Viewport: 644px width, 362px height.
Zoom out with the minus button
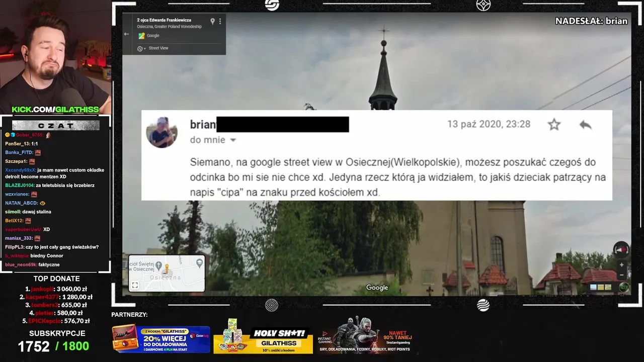coord(622,275)
